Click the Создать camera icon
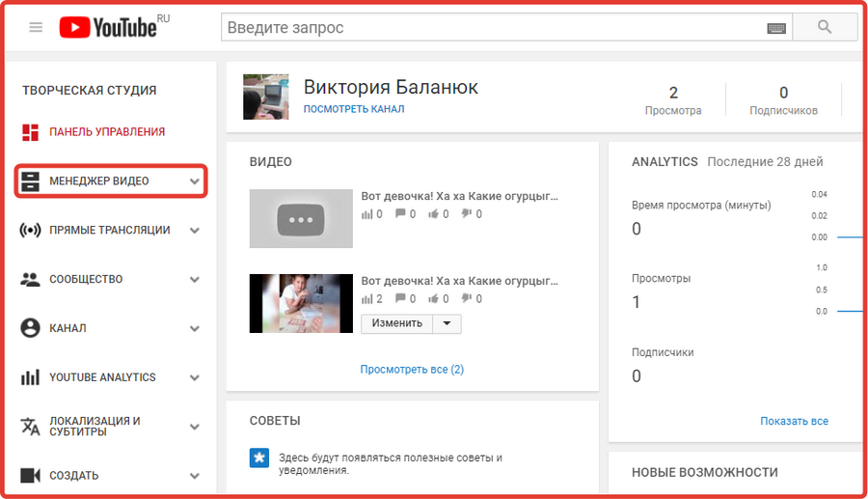Image resolution: width=868 pixels, height=499 pixels. click(30, 475)
